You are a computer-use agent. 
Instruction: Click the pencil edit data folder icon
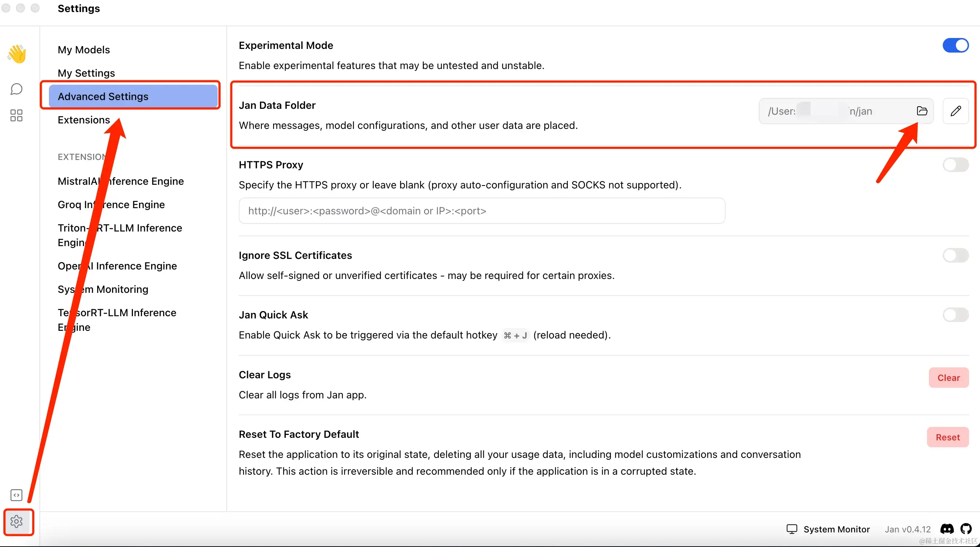(x=956, y=111)
